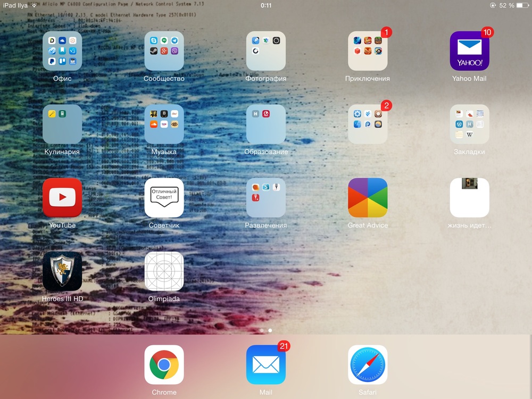
Task: Open the Mail app in dock
Action: pyautogui.click(x=265, y=365)
